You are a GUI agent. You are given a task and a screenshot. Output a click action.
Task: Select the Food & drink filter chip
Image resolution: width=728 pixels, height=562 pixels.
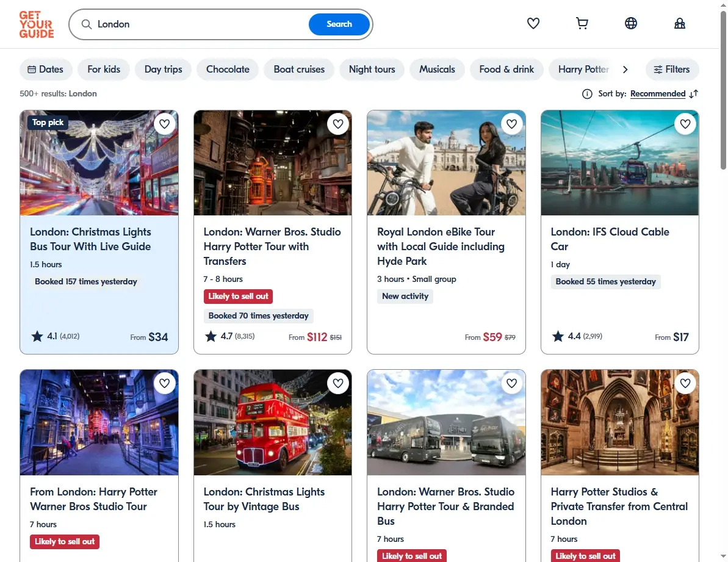pyautogui.click(x=506, y=69)
